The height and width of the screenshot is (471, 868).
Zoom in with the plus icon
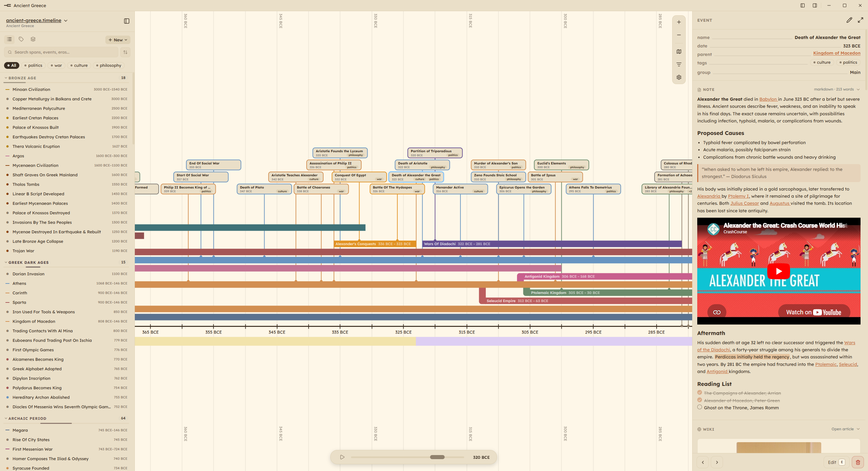click(x=679, y=22)
